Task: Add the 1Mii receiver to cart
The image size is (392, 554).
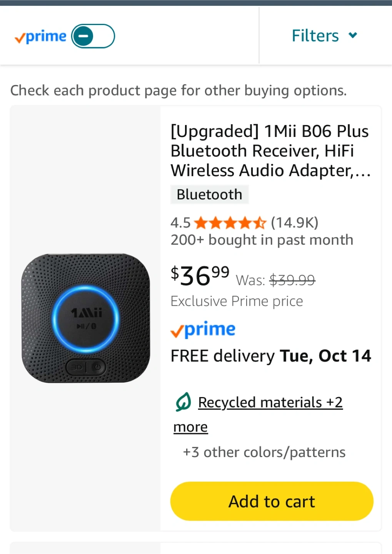Action: click(272, 501)
